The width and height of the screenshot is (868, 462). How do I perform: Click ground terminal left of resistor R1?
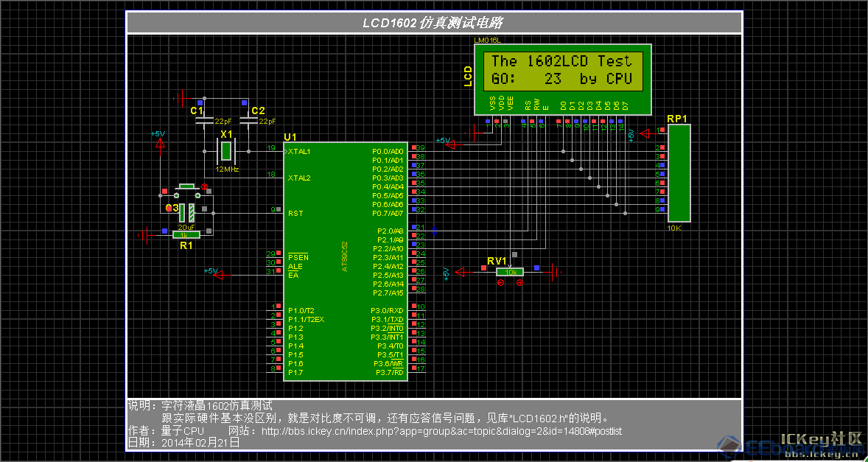click(x=146, y=235)
